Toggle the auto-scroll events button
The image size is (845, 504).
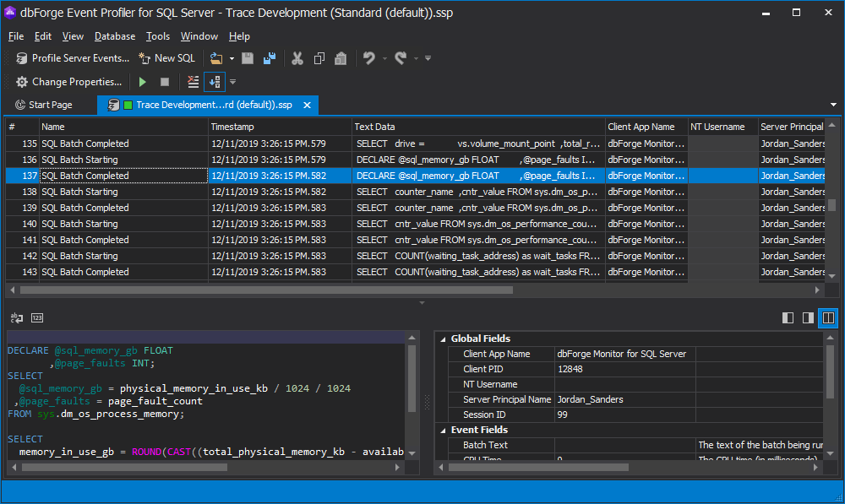point(215,82)
